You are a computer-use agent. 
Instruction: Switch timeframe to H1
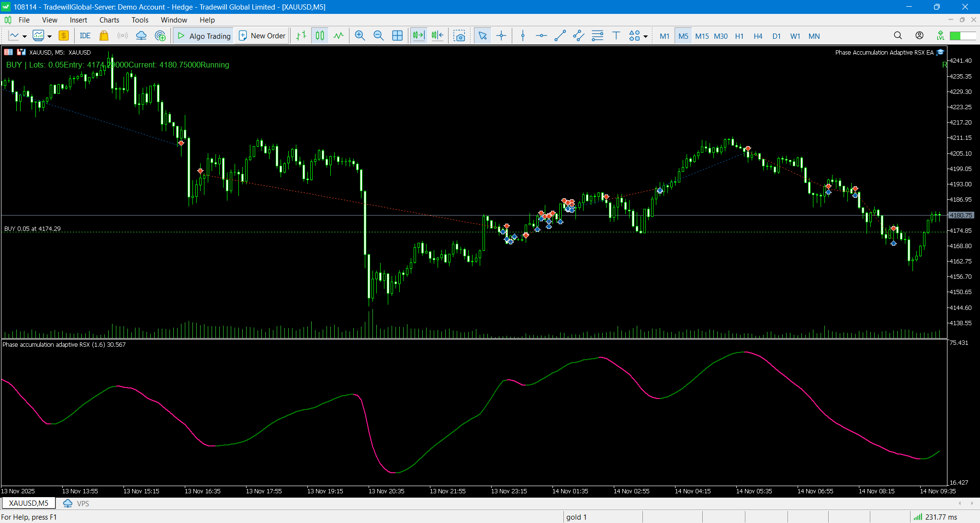pyautogui.click(x=739, y=36)
